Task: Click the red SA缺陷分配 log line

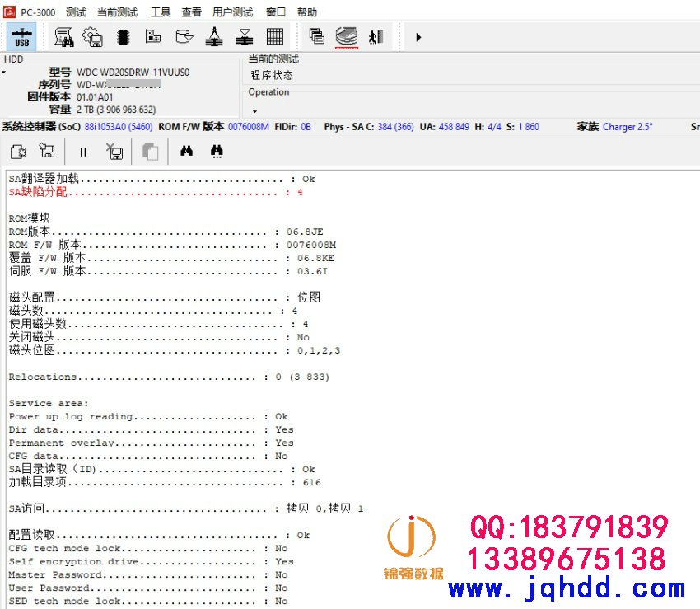Action: click(156, 192)
